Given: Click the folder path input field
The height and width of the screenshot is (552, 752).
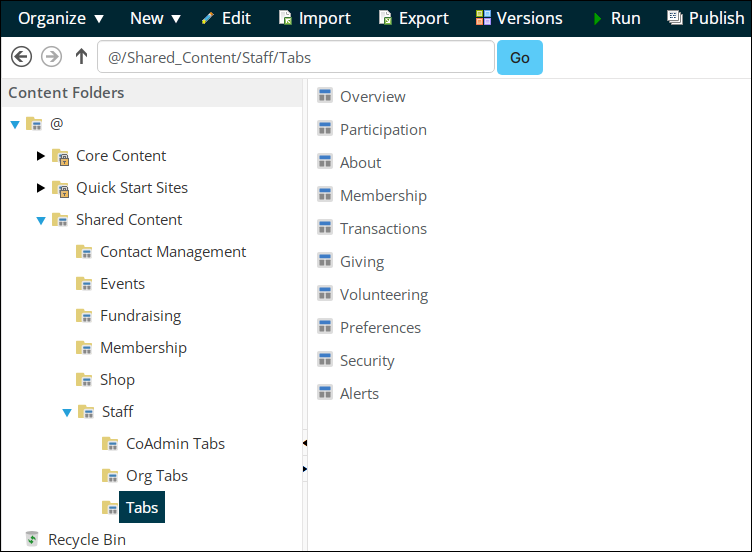Looking at the screenshot, I should tap(296, 57).
